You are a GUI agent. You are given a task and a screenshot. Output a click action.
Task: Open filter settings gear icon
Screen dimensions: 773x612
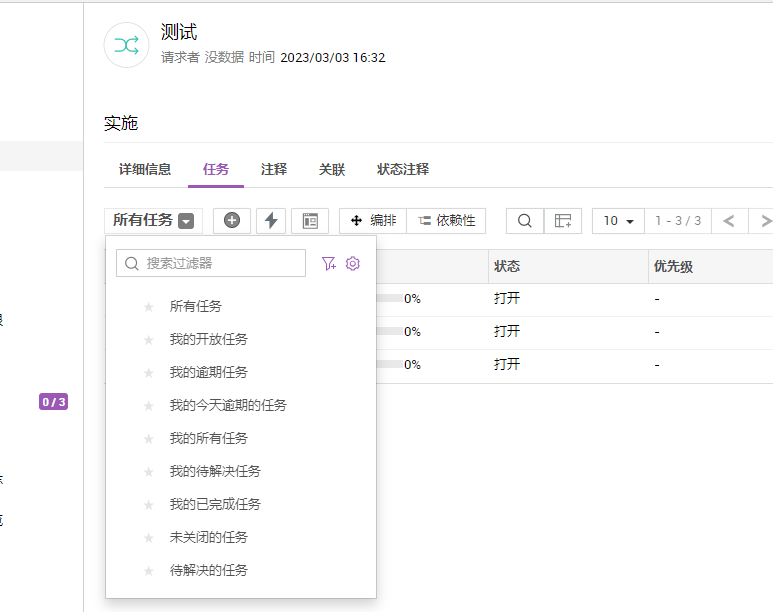click(x=352, y=263)
